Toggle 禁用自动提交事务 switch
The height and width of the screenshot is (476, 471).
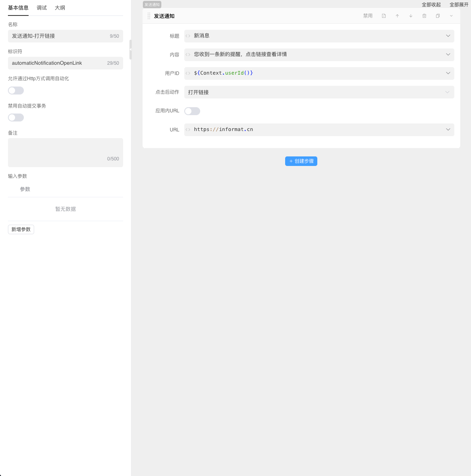(x=16, y=118)
